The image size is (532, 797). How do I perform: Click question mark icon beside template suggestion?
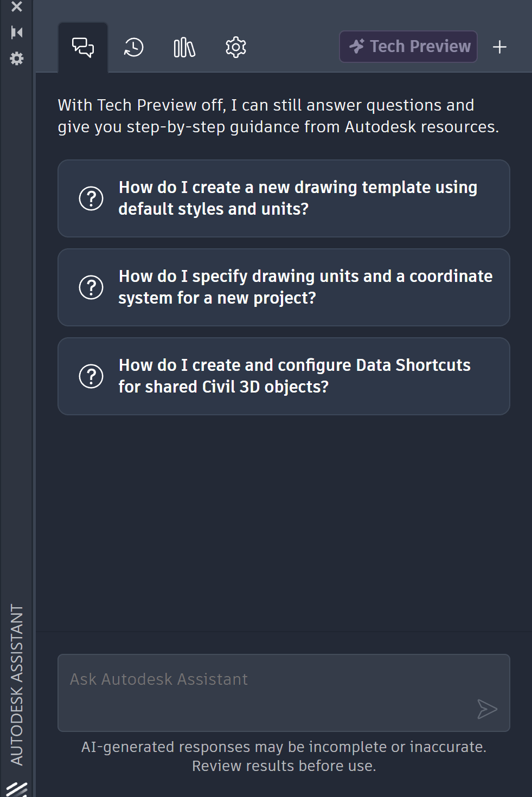pos(91,198)
